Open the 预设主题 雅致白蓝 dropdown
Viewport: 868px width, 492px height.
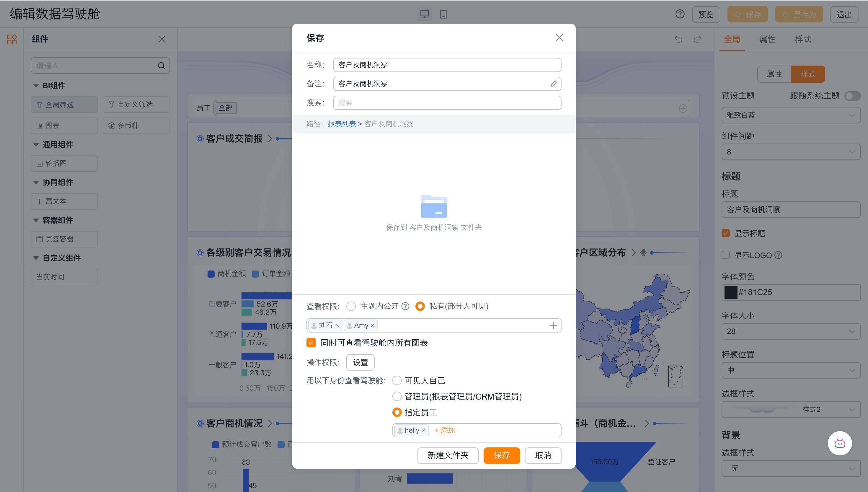(x=791, y=115)
